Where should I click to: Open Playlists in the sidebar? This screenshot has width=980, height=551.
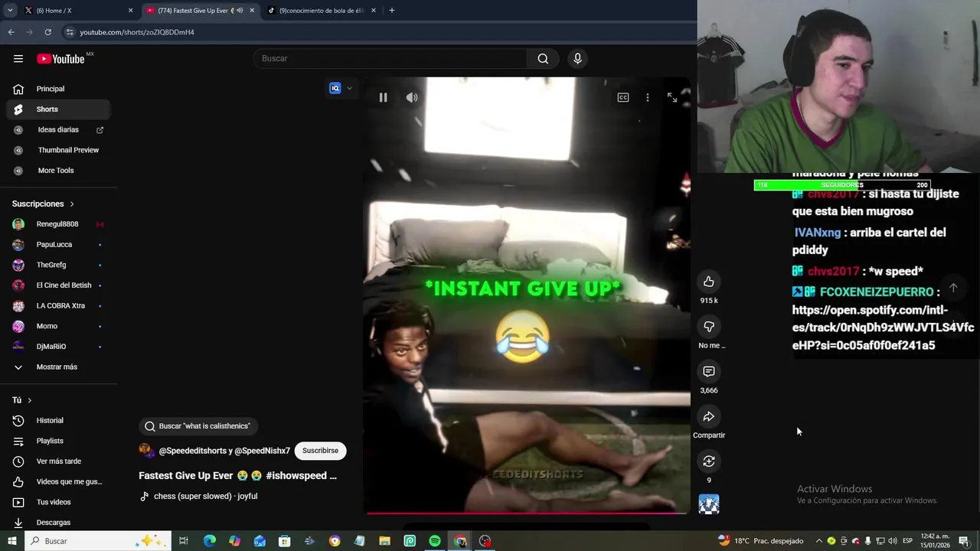[58, 441]
